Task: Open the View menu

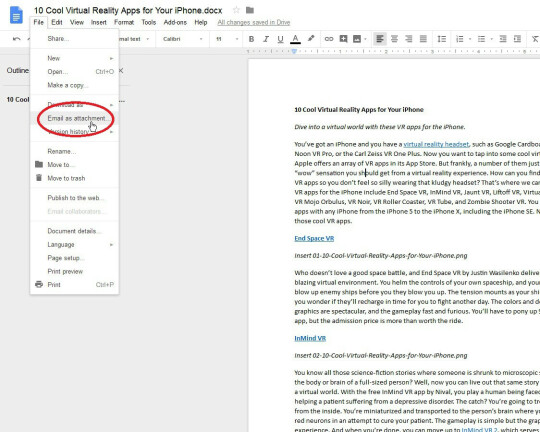Action: click(76, 22)
